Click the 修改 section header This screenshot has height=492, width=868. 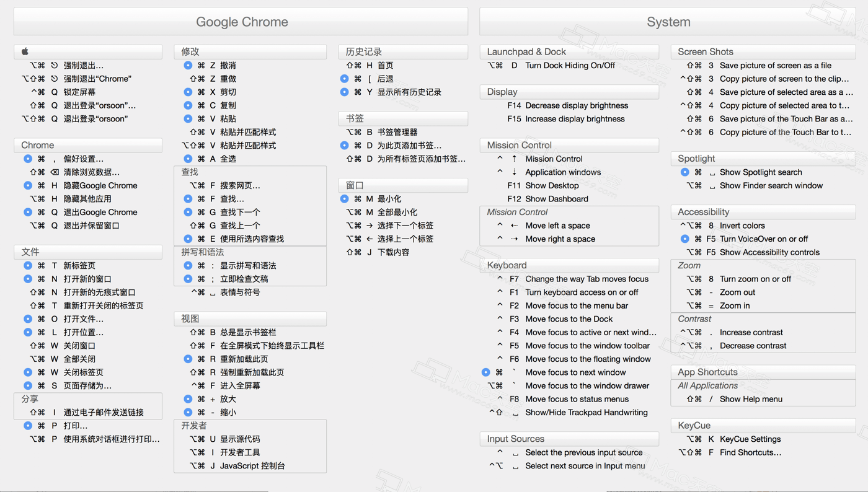250,51
